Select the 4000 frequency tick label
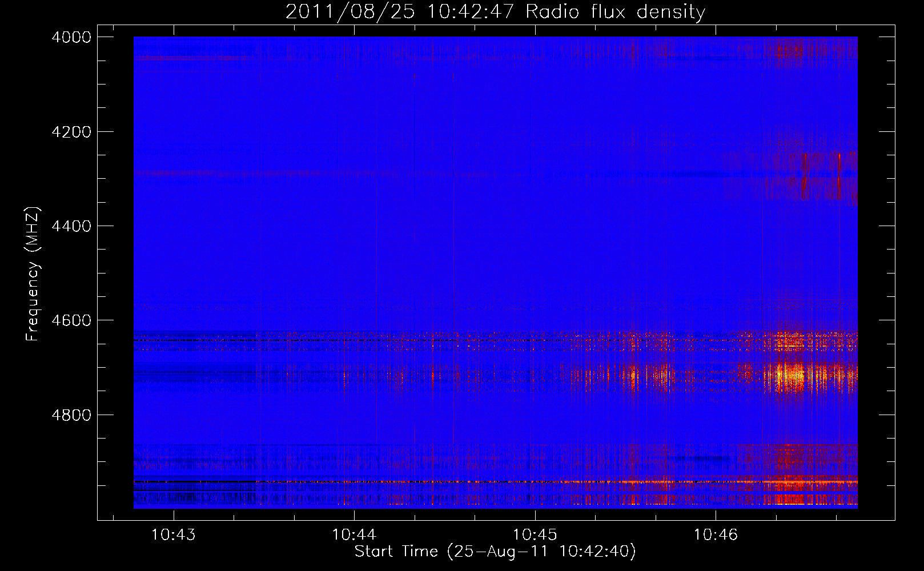Image resolution: width=924 pixels, height=571 pixels. 71,37
